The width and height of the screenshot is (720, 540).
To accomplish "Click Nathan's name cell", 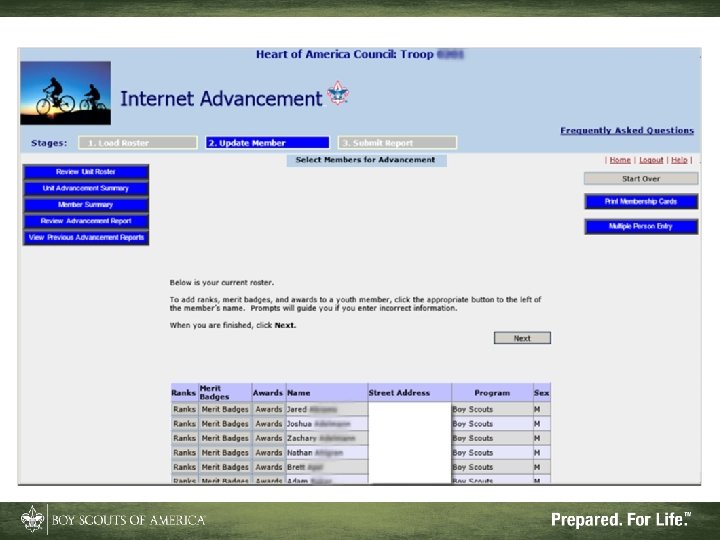I will point(327,453).
